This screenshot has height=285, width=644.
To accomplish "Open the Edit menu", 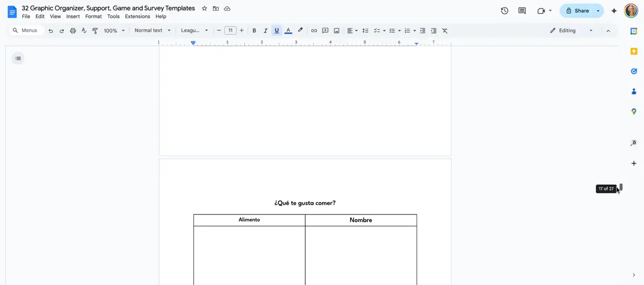I will coord(40,17).
